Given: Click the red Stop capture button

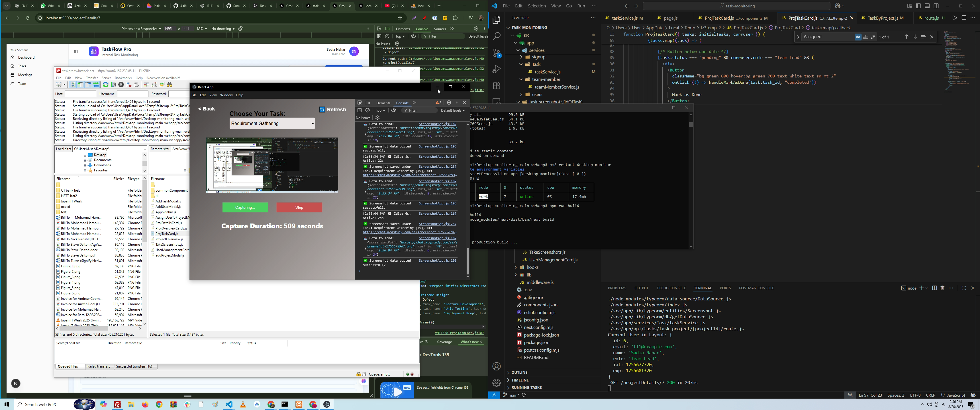Looking at the screenshot, I should [299, 208].
